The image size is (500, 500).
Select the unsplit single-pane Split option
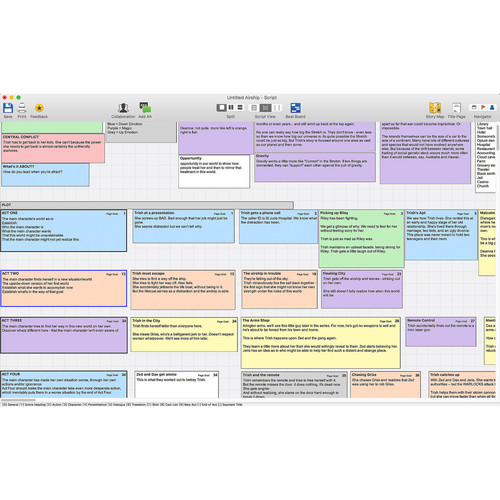click(221, 107)
